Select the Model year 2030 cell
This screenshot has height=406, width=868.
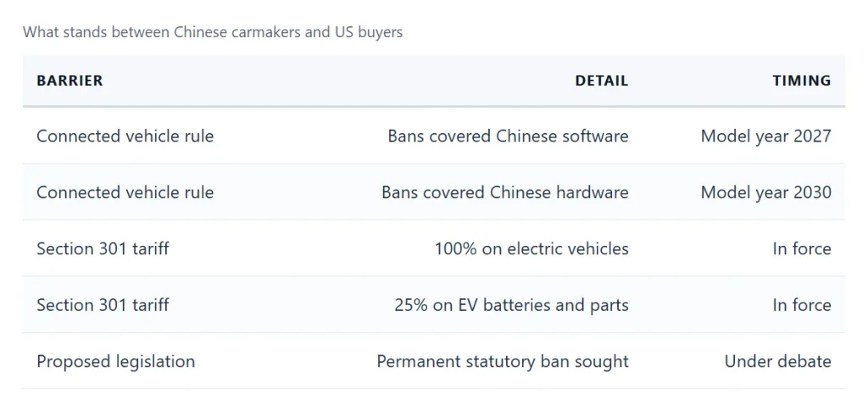[x=765, y=192]
